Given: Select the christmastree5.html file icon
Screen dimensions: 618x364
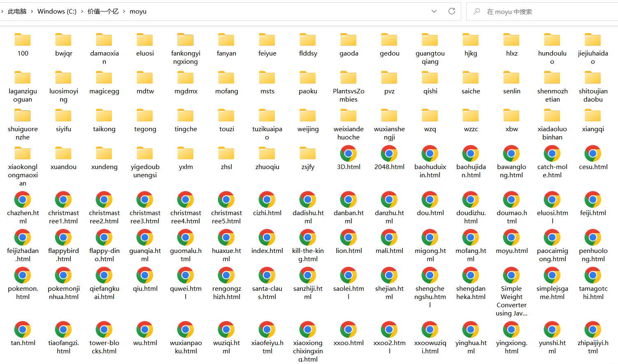Looking at the screenshot, I should [x=226, y=199].
